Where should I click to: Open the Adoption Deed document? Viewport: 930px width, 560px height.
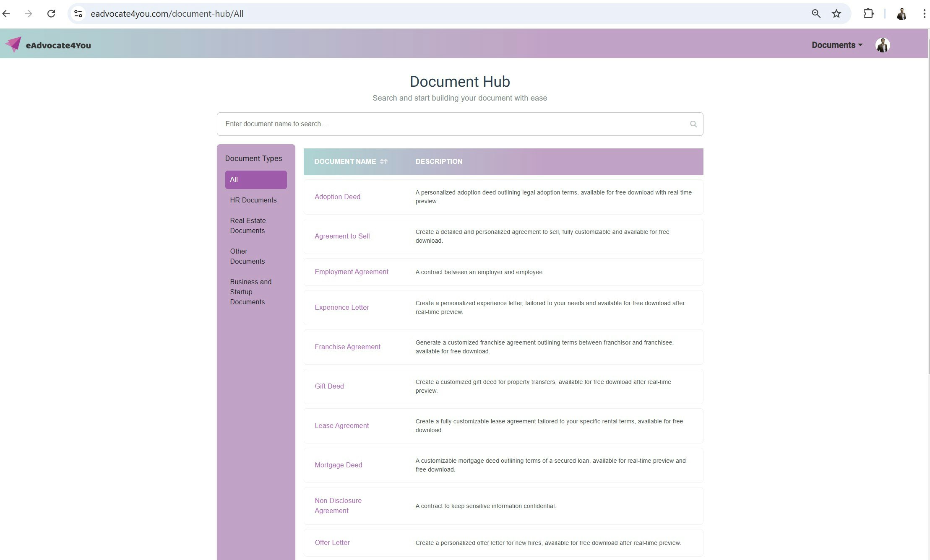tap(337, 197)
